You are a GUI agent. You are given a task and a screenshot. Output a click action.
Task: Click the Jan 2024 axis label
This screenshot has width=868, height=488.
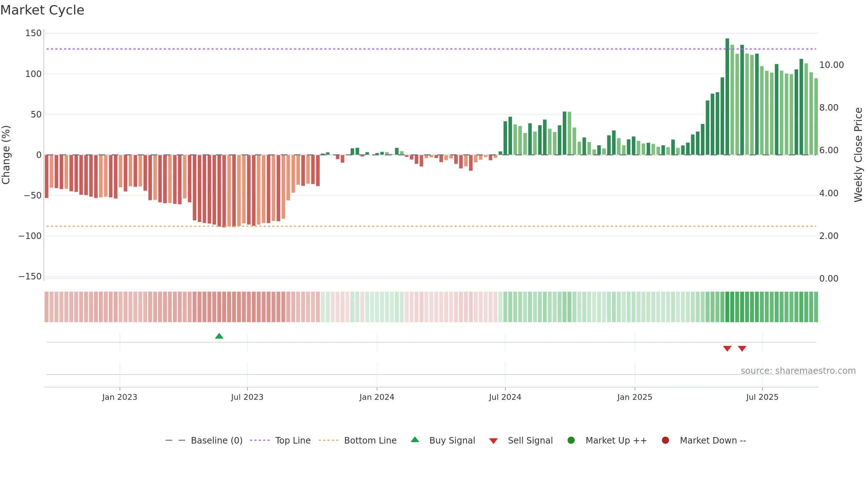click(377, 397)
